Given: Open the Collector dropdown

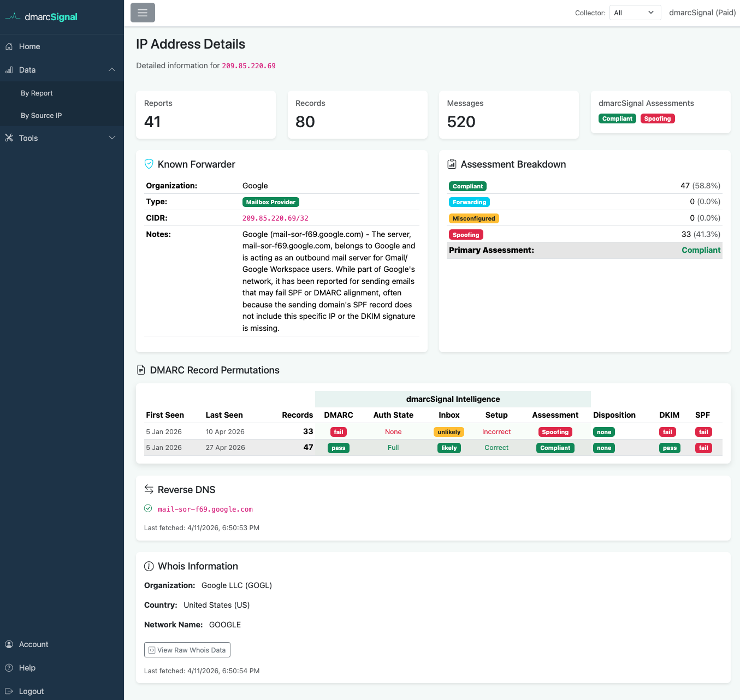Looking at the screenshot, I should (x=635, y=13).
